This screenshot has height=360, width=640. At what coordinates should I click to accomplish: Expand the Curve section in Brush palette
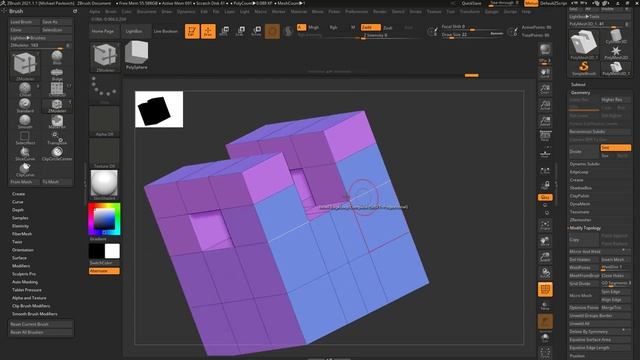pyautogui.click(x=18, y=202)
